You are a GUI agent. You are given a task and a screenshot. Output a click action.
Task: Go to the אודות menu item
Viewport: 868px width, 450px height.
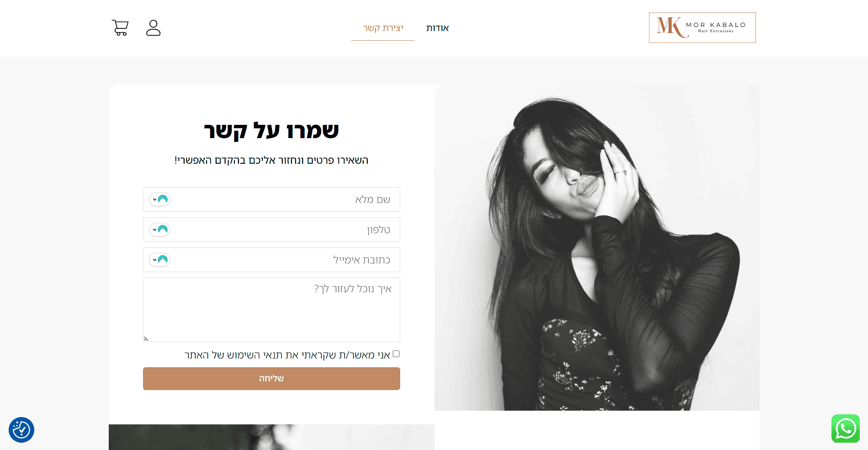click(438, 28)
